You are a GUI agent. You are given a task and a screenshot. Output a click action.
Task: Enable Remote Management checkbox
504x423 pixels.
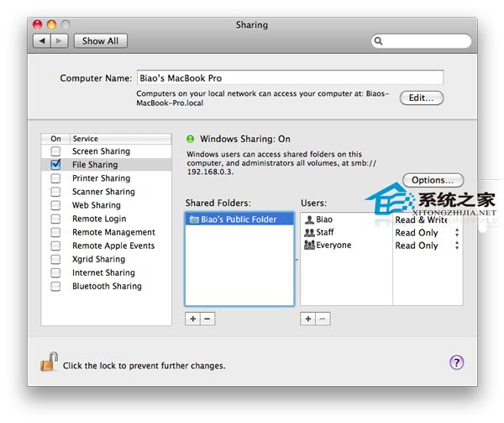pos(55,232)
